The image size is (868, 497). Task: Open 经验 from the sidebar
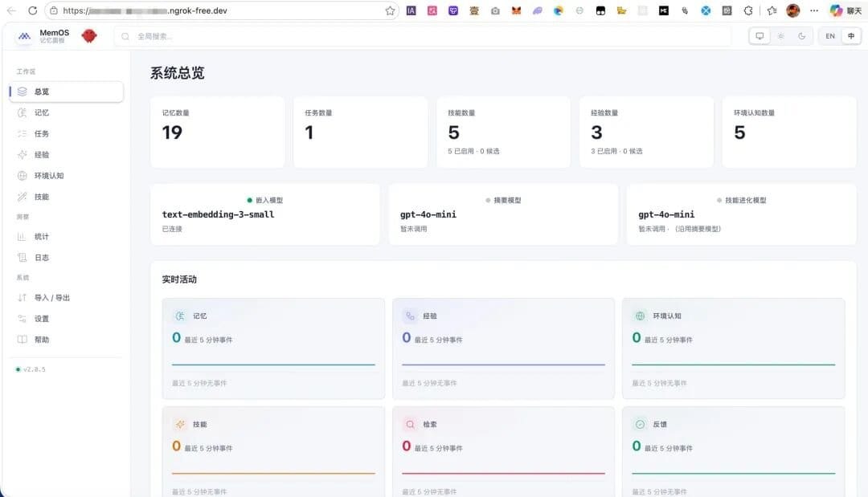click(66, 155)
